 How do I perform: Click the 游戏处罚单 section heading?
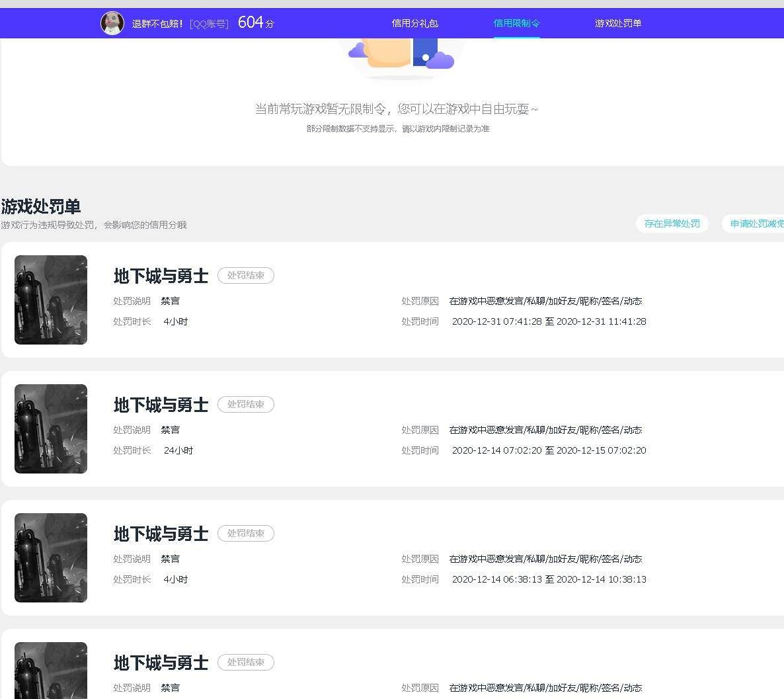coord(41,206)
